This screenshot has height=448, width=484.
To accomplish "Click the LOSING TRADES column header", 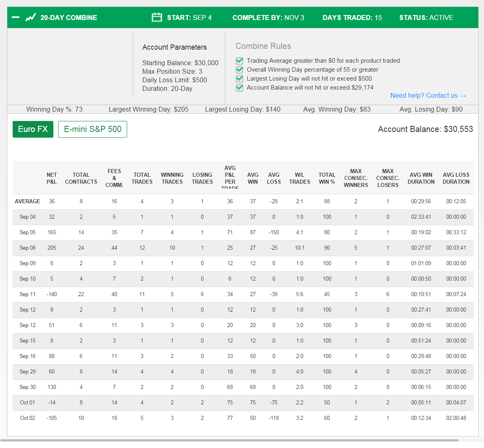I will click(202, 178).
